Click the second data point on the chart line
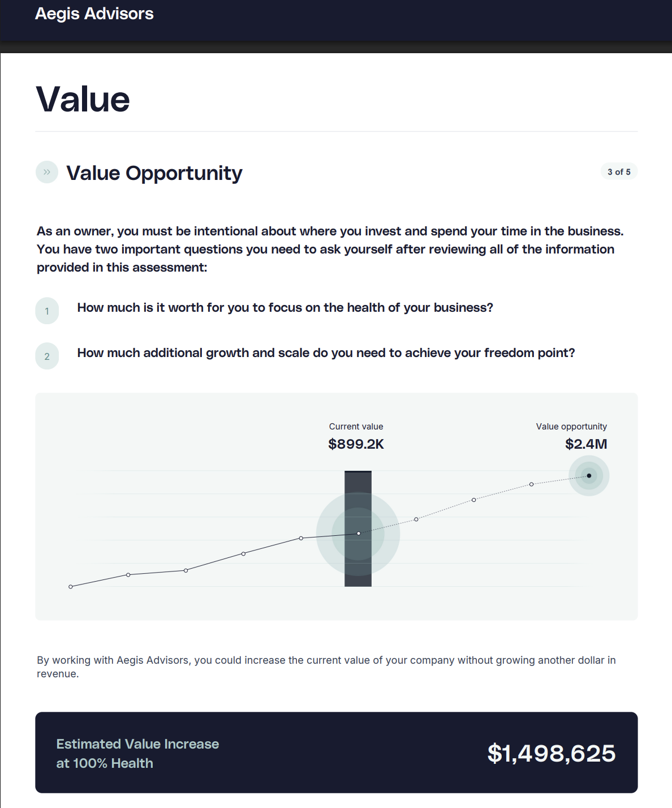This screenshot has height=808, width=672. click(128, 575)
